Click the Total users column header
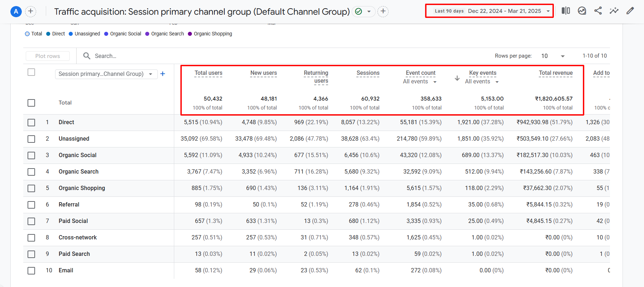This screenshot has width=644, height=287. click(x=208, y=73)
